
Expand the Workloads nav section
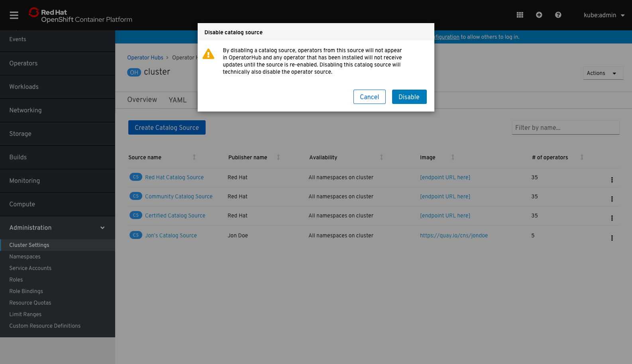pos(57,87)
